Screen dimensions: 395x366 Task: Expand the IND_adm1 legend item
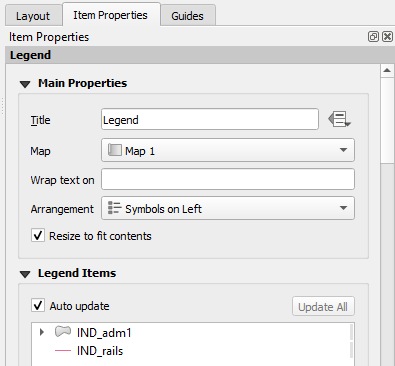(42, 332)
